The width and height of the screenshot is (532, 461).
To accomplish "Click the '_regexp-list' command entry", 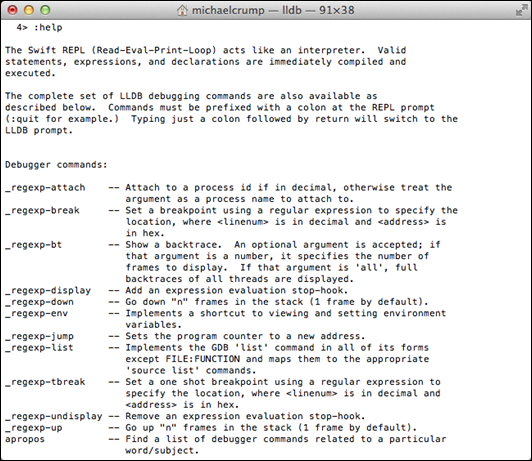I will click(x=39, y=348).
